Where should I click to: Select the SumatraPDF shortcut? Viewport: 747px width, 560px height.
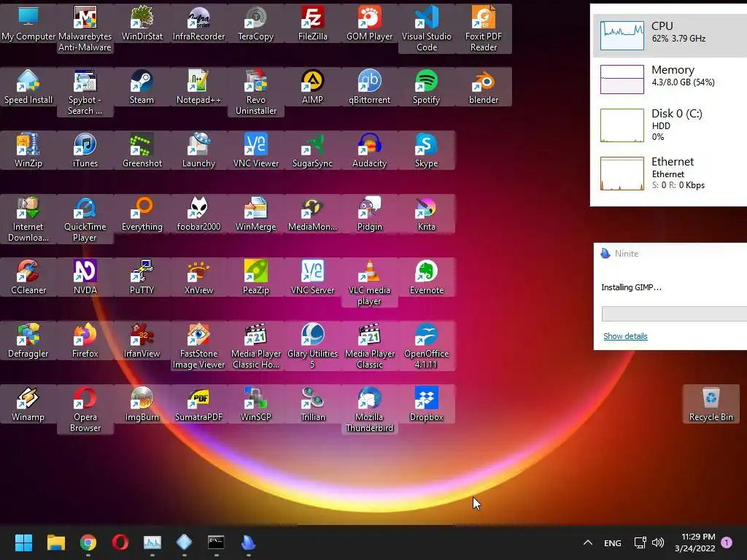point(198,403)
